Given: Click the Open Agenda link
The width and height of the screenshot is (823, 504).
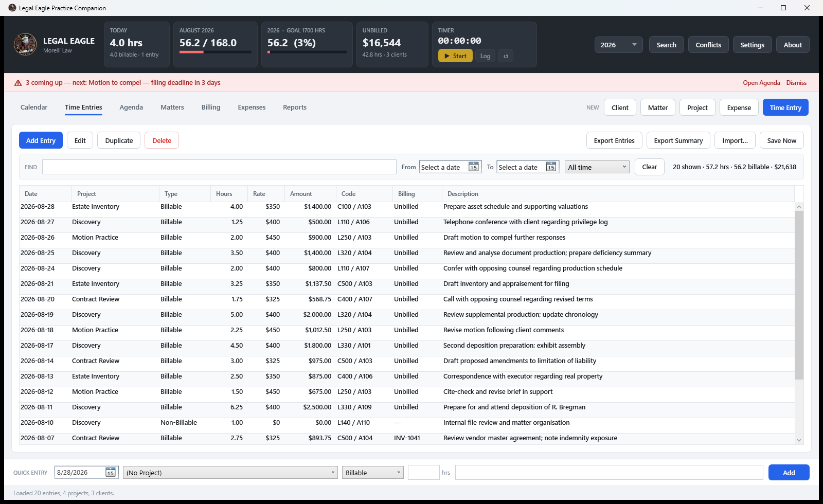Looking at the screenshot, I should [x=761, y=83].
